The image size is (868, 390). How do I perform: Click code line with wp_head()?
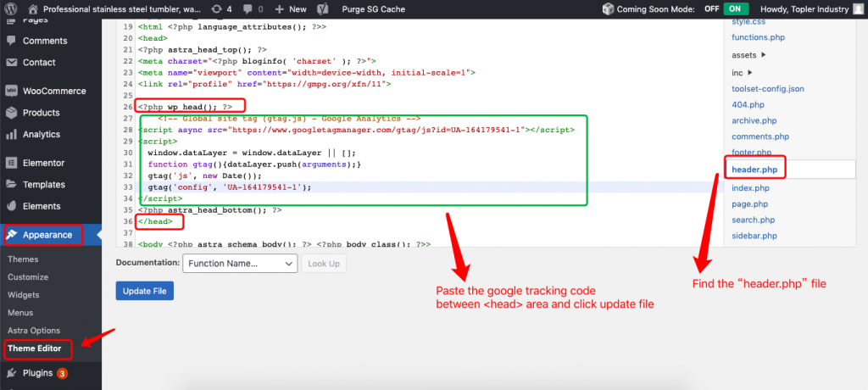pos(185,106)
